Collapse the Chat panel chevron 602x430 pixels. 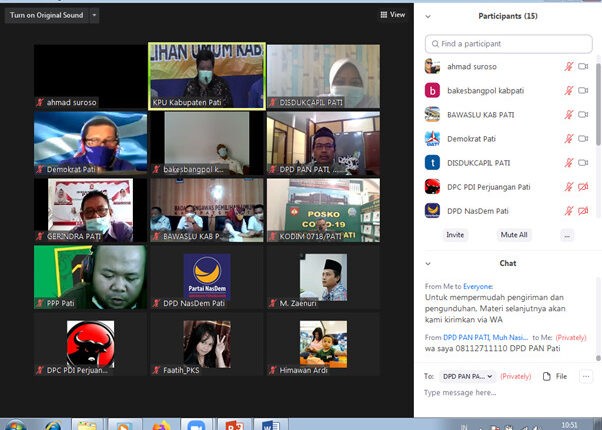(429, 263)
